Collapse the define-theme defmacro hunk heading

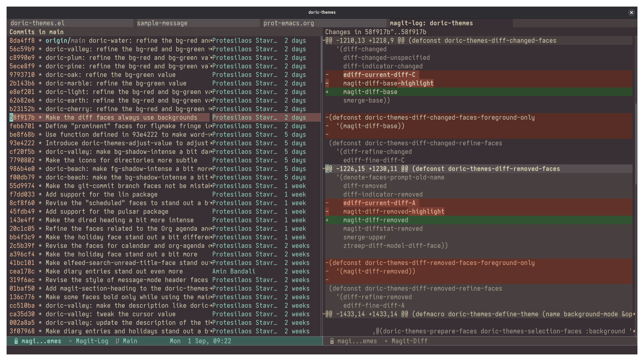(x=324, y=314)
